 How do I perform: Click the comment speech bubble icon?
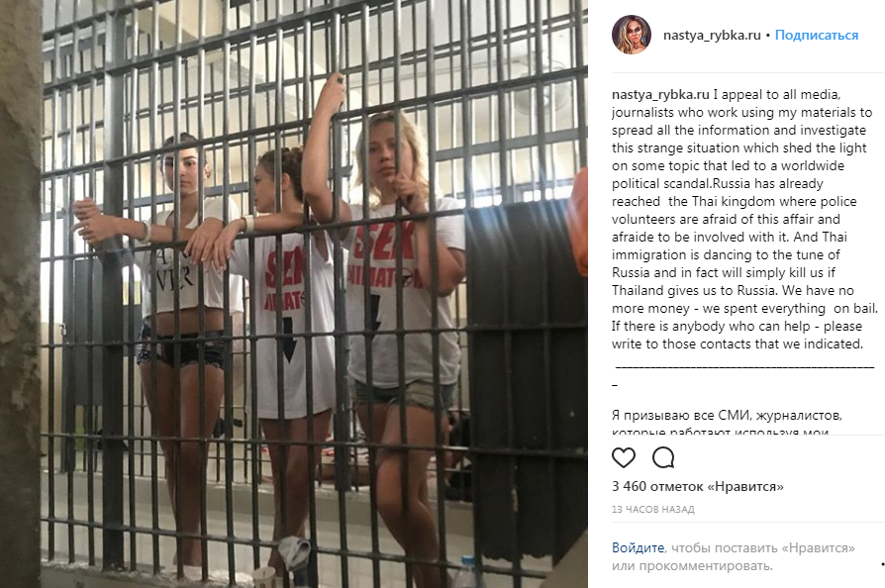click(x=663, y=457)
